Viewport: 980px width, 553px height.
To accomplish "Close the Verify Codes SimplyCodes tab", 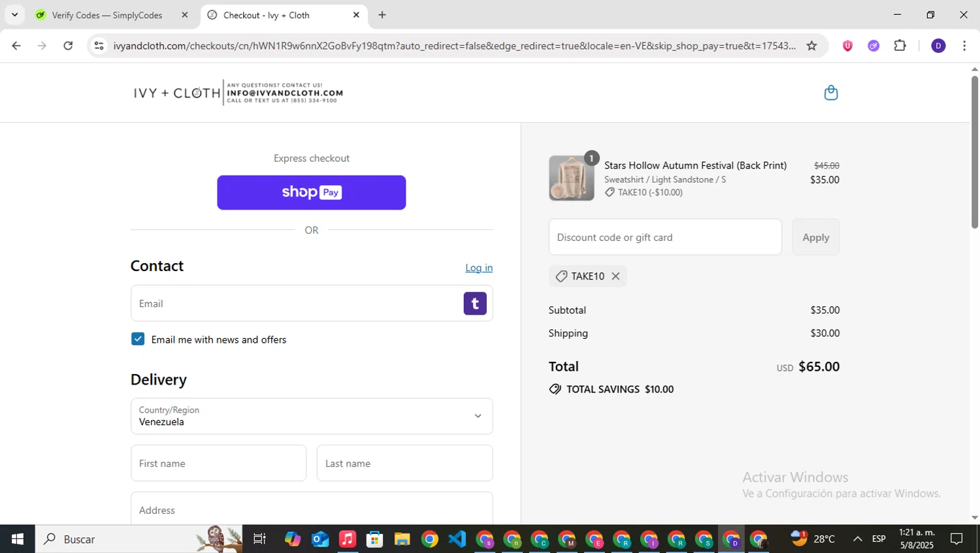I will click(x=185, y=15).
